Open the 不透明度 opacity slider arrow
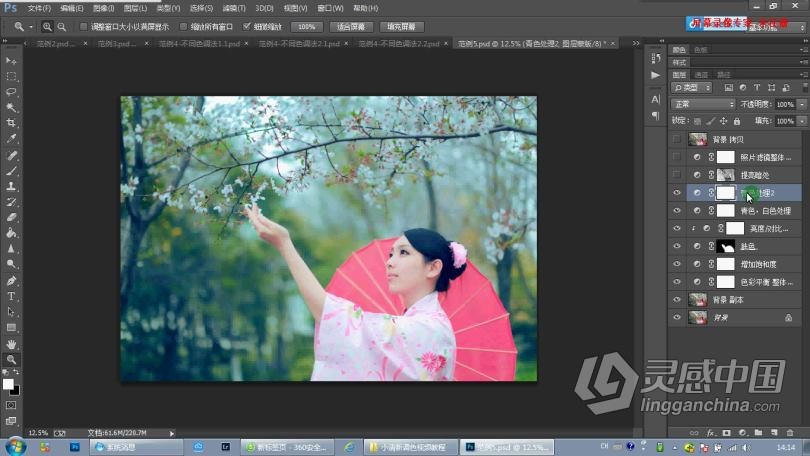This screenshot has width=810, height=456. (x=802, y=104)
